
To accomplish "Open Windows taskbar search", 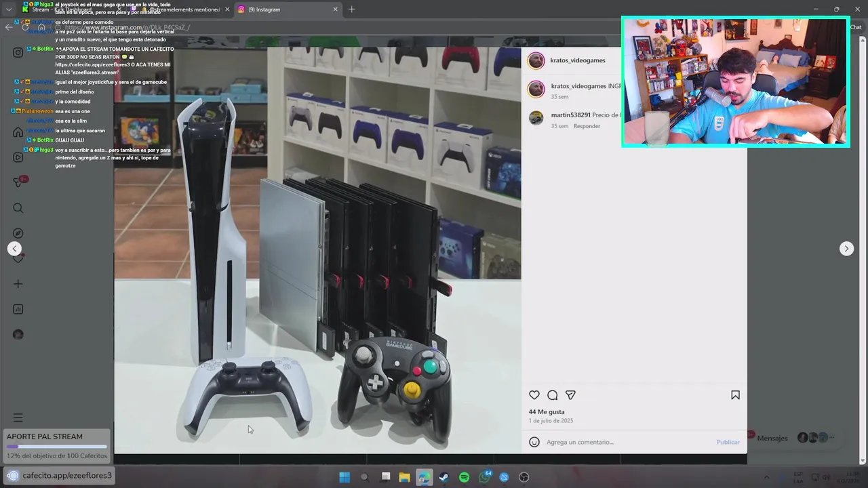I will 364,477.
